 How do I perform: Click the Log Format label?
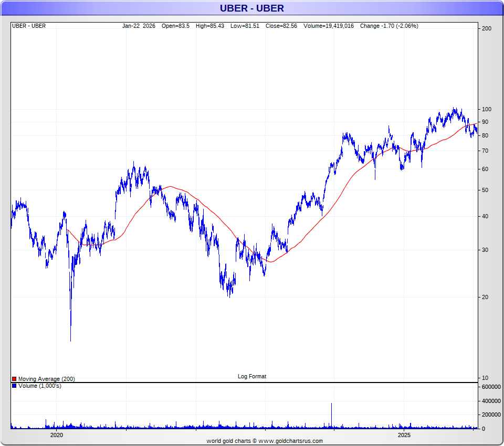pos(252,376)
